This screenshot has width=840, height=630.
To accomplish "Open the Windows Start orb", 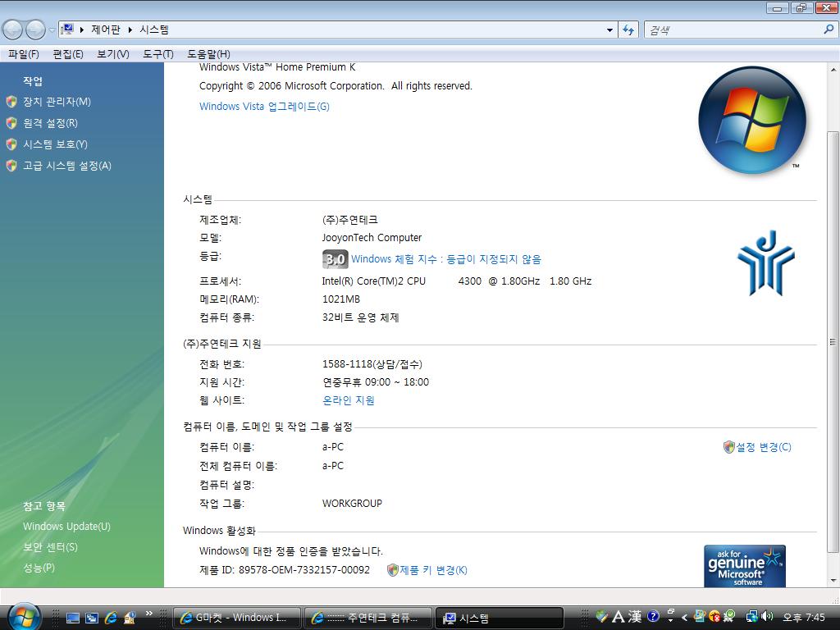I will tap(24, 616).
